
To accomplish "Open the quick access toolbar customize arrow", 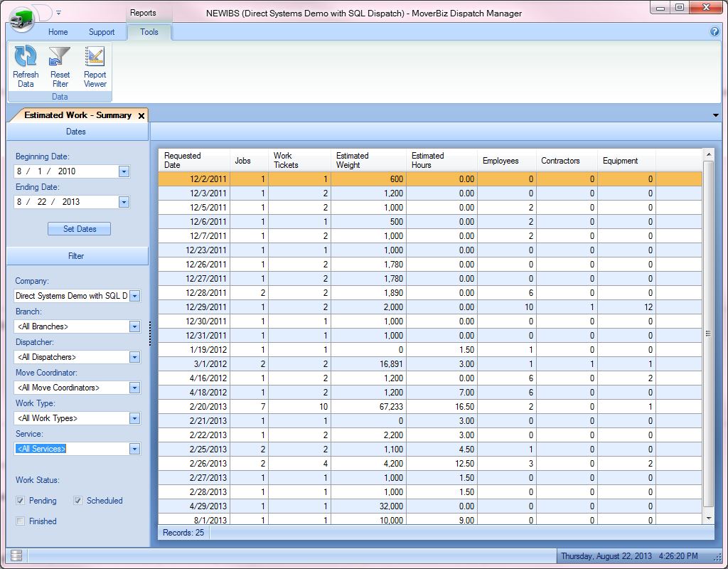I will coord(58,13).
